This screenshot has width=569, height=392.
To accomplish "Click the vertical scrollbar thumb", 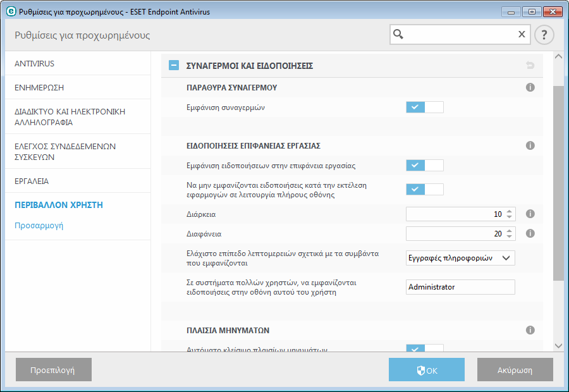I will pos(558,183).
